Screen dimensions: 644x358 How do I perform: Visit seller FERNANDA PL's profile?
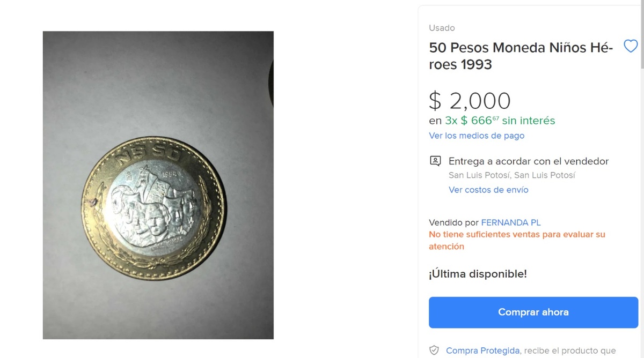point(511,222)
